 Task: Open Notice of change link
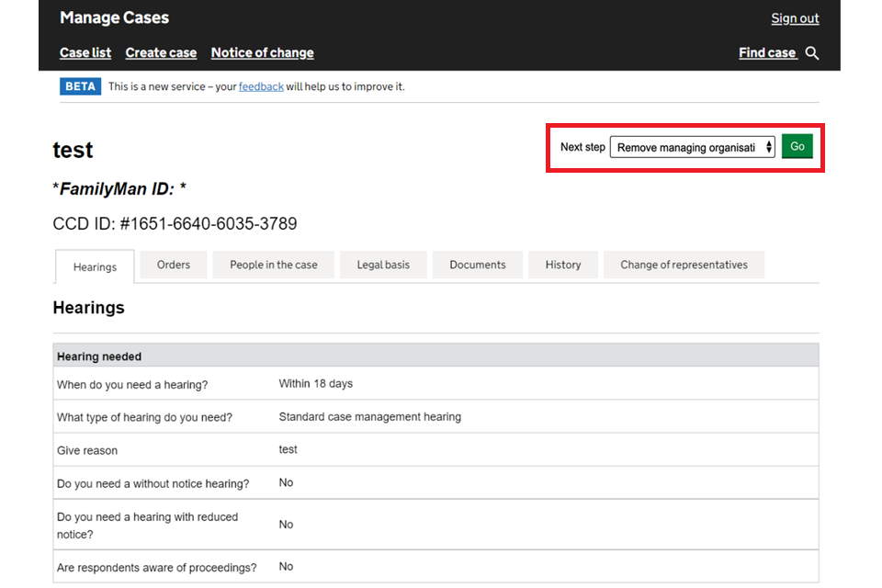point(262,52)
